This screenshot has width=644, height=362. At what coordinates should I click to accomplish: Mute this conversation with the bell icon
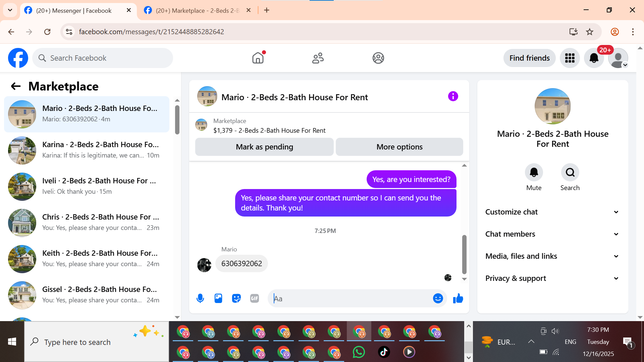[x=534, y=172]
